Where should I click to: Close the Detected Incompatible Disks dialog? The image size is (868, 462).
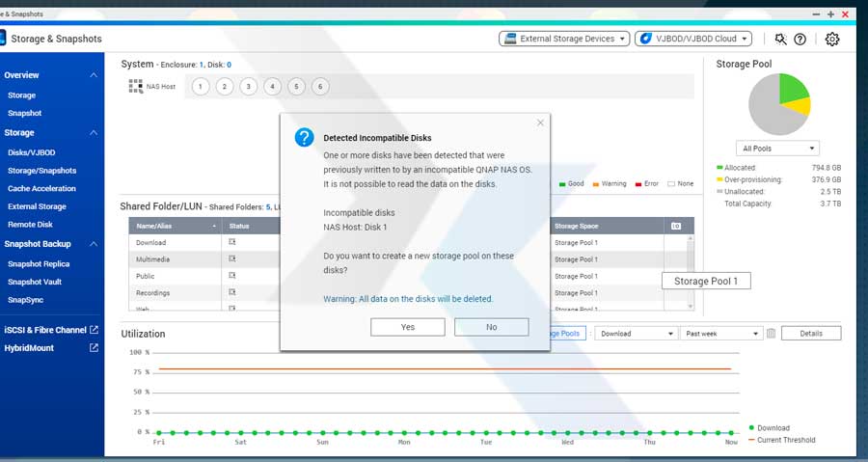coord(540,122)
